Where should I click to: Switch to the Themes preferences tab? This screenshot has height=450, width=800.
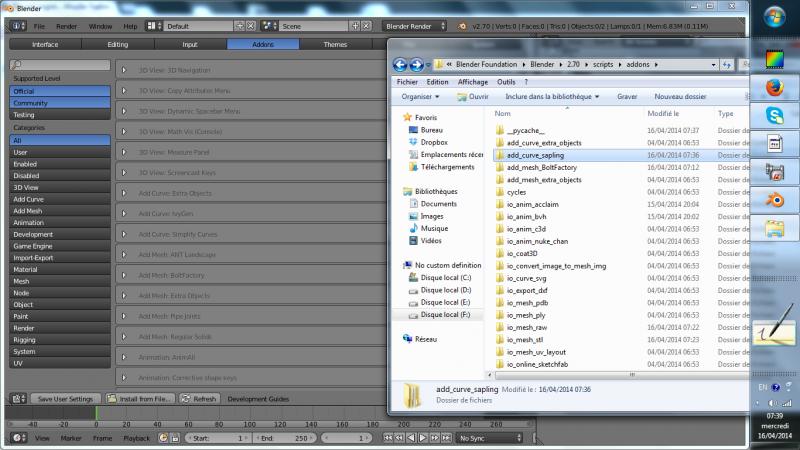(335, 44)
